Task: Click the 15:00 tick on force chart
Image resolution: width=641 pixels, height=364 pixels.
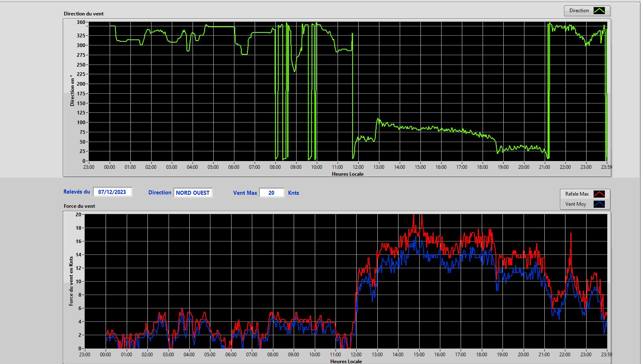Action: pyautogui.click(x=419, y=354)
